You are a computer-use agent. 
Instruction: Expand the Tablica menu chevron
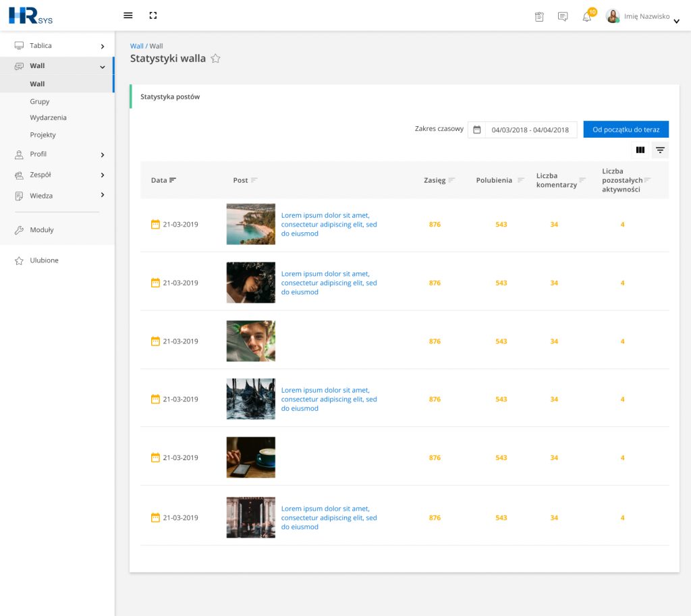[x=103, y=47]
